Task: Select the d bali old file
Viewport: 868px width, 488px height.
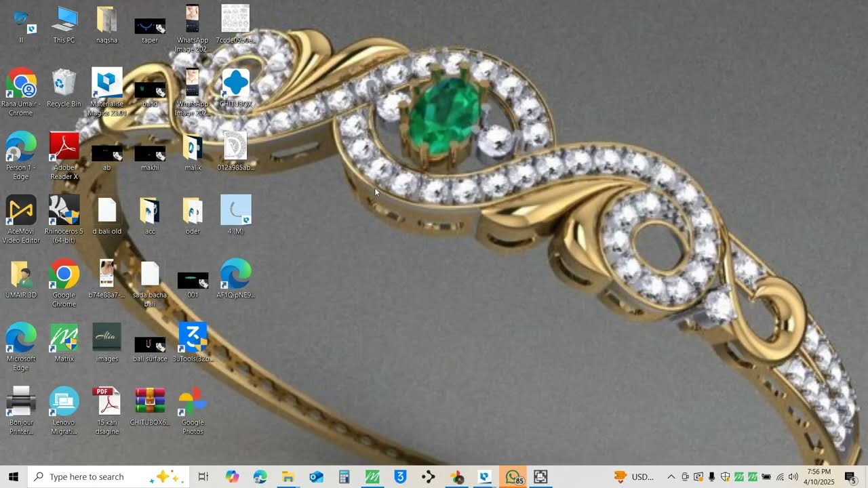Action: [107, 216]
